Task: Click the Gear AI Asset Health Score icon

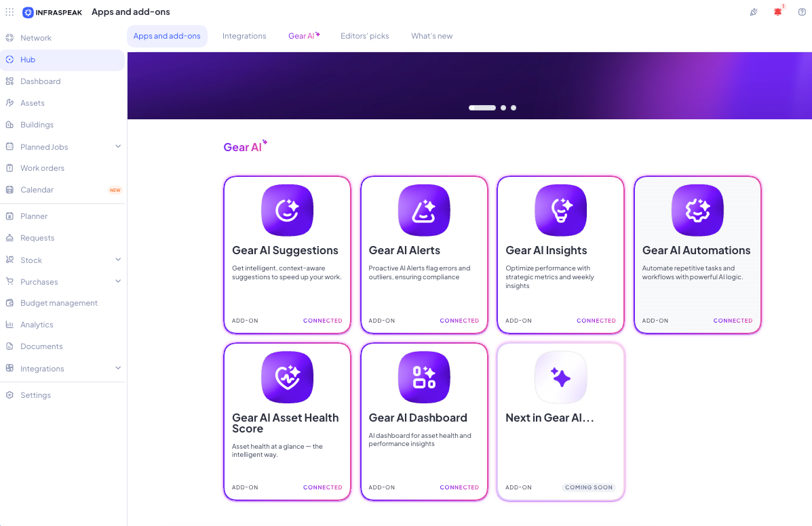Action: coord(287,378)
